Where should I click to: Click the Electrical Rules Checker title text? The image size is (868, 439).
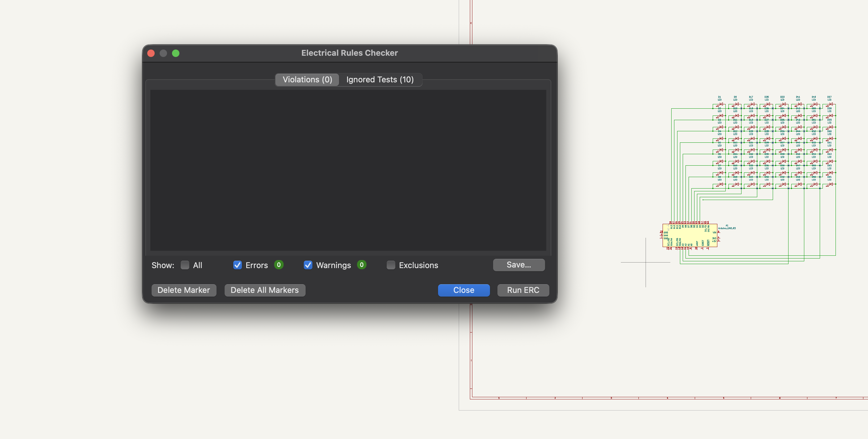[350, 53]
